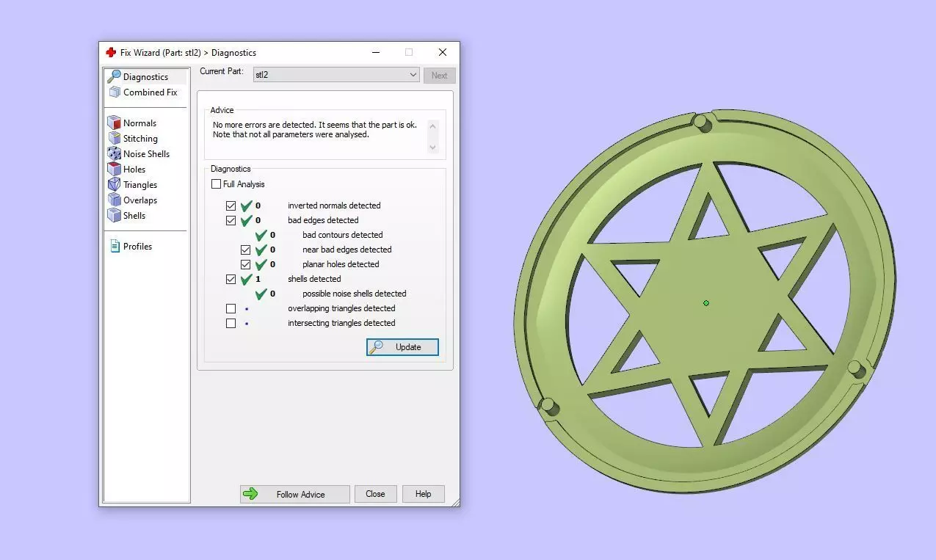Open the Diagnostics page label

(145, 77)
